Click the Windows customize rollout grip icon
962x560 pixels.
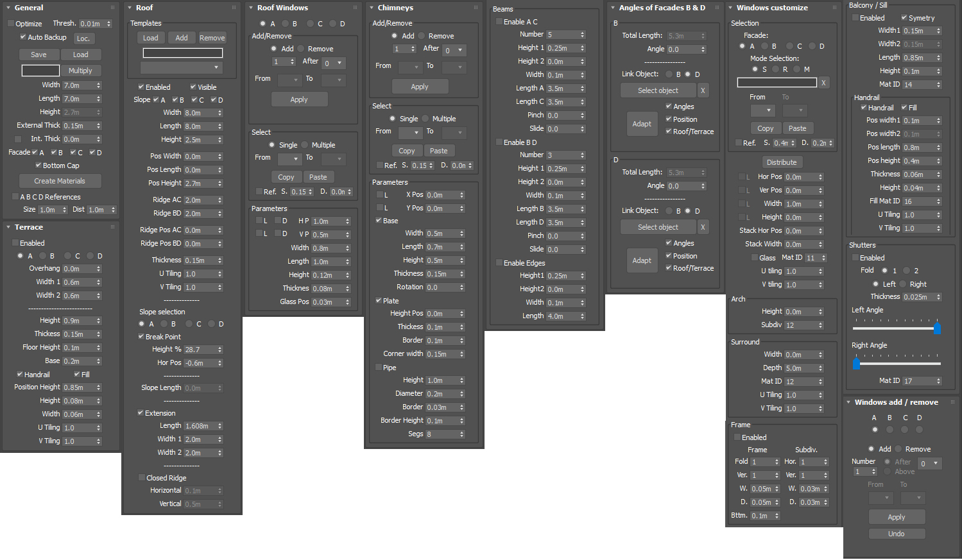[x=834, y=8]
